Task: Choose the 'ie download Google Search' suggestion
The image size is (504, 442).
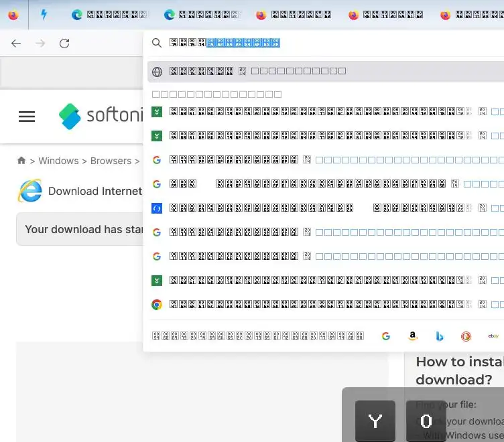Action: point(326,184)
